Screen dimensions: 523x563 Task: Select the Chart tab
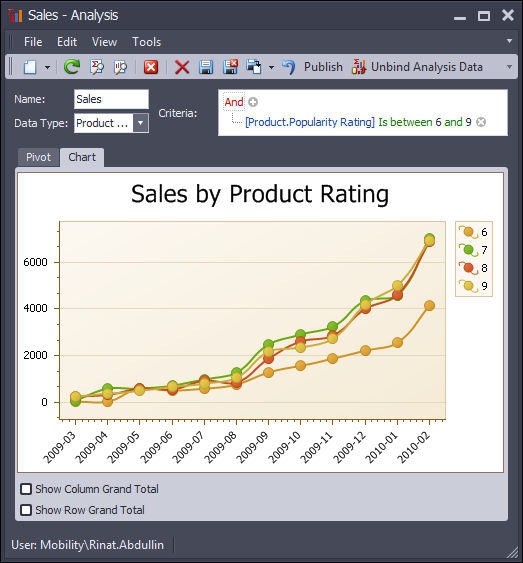point(82,157)
